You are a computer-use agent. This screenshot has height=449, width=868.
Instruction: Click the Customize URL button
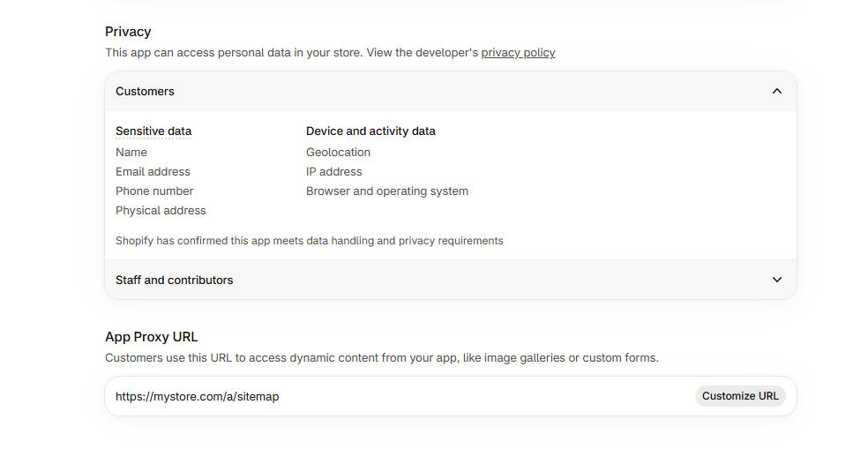click(x=740, y=396)
